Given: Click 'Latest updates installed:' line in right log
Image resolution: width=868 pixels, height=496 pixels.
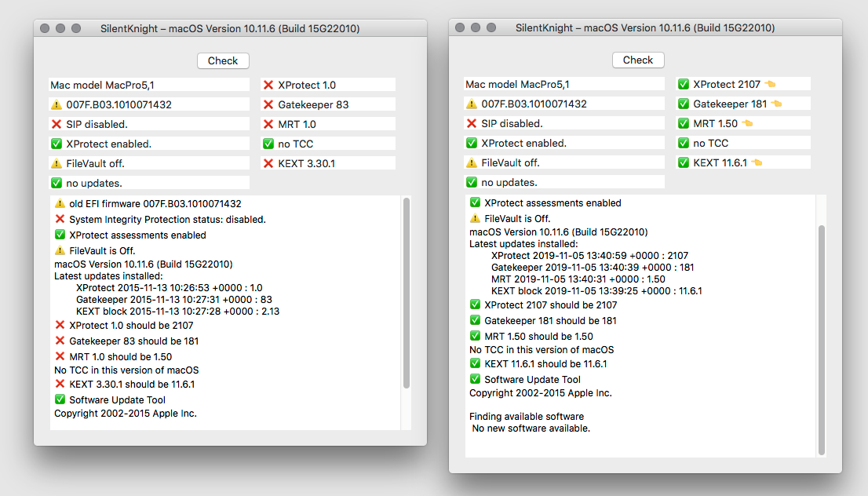Looking at the screenshot, I should click(x=523, y=244).
